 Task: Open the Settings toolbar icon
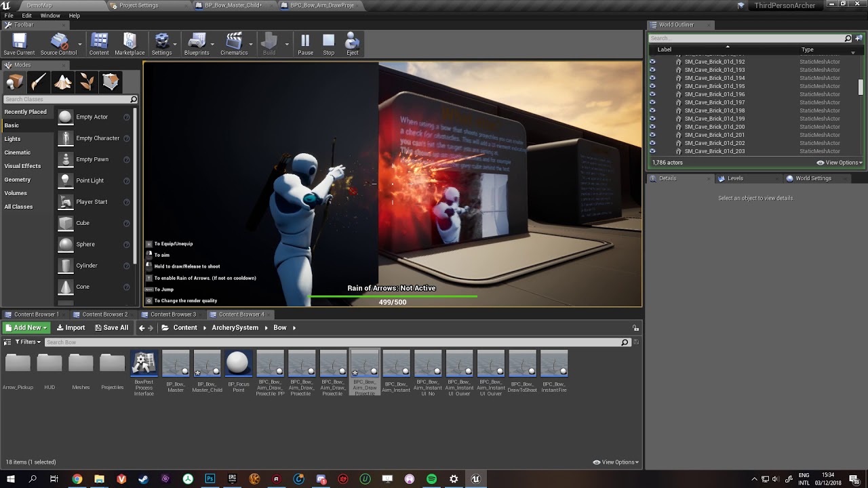point(161,44)
